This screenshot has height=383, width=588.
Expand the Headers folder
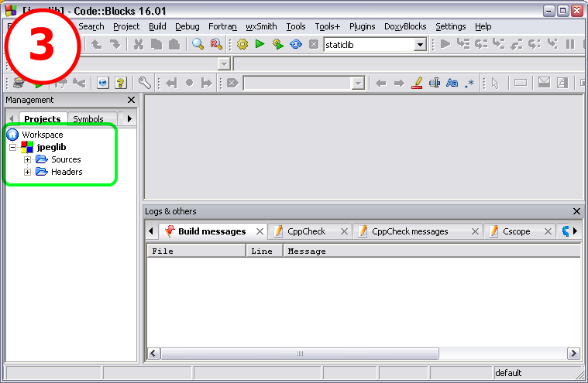click(27, 173)
